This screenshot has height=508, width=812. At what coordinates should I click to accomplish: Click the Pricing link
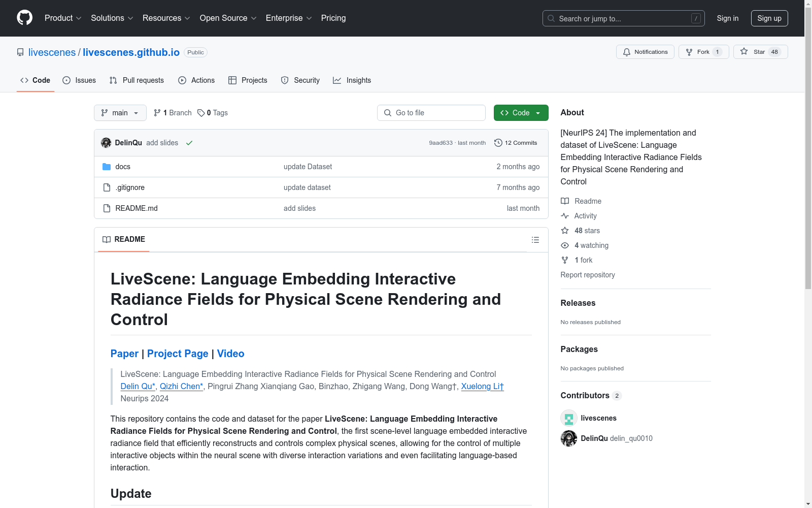click(x=333, y=18)
